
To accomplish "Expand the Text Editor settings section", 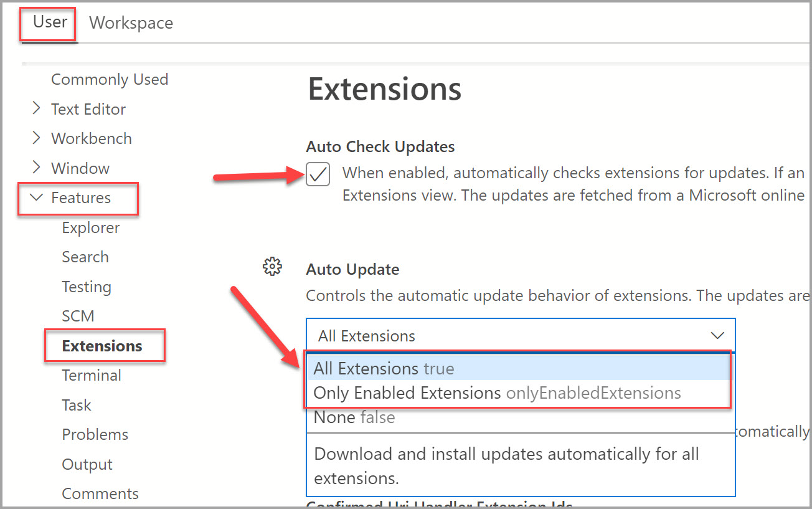I will [37, 109].
